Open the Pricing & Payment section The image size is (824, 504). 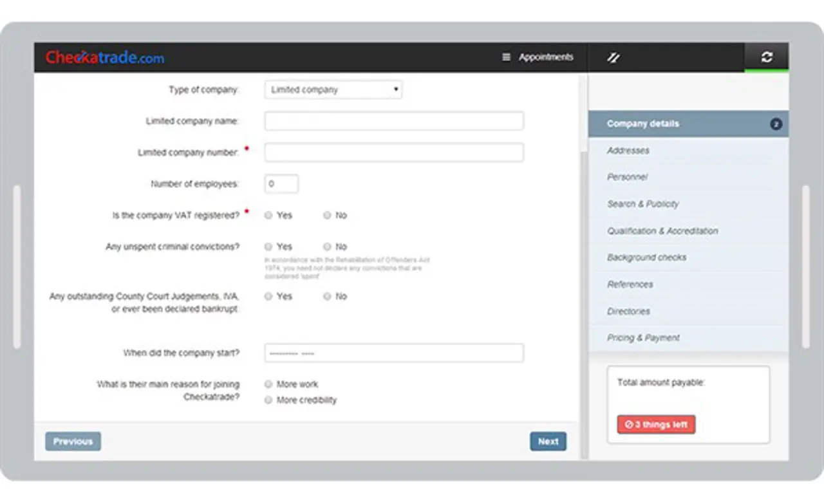click(643, 338)
